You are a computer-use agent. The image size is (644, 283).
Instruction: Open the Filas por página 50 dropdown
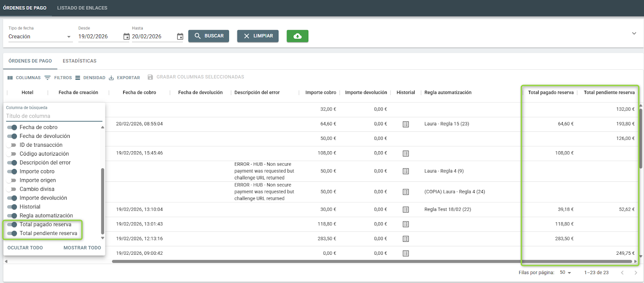566,273
